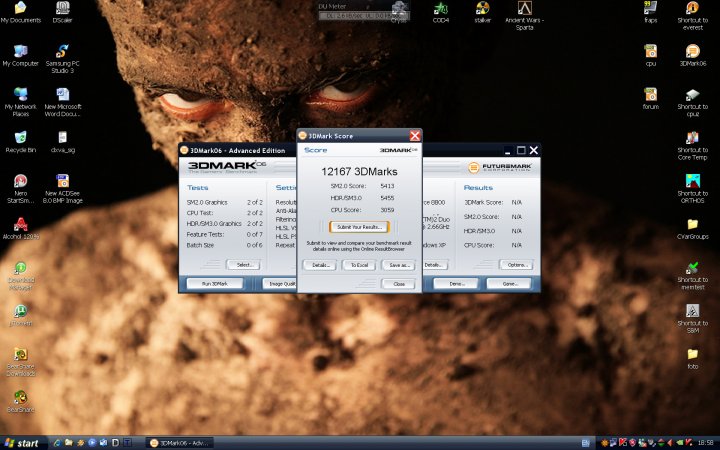Open My Network Places icon
This screenshot has height=450, width=720.
tap(21, 102)
